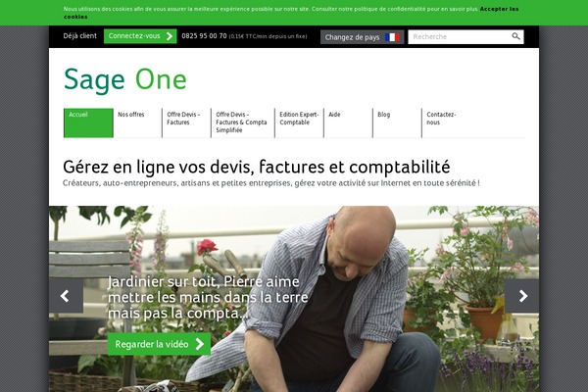
Task: Open the Nos offres menu item
Action: pyautogui.click(x=137, y=122)
